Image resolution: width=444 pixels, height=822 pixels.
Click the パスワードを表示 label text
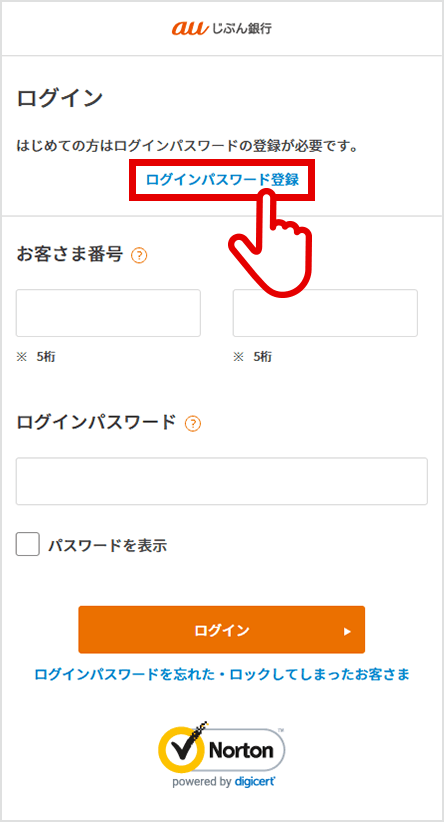108,546
